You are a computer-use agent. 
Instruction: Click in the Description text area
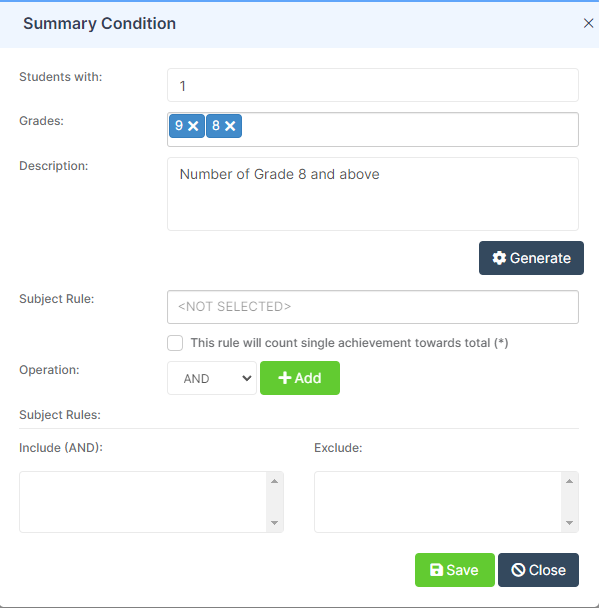coord(373,194)
